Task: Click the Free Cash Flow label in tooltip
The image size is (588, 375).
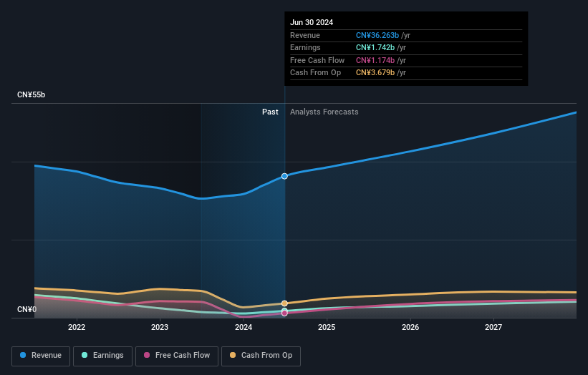Action: [317, 60]
